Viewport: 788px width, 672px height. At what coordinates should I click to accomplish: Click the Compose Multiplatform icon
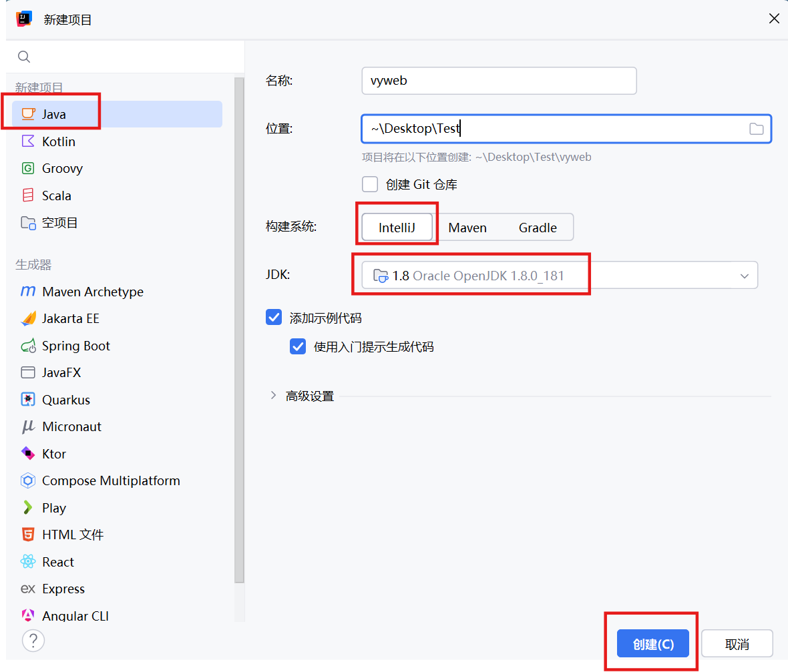[x=28, y=480]
